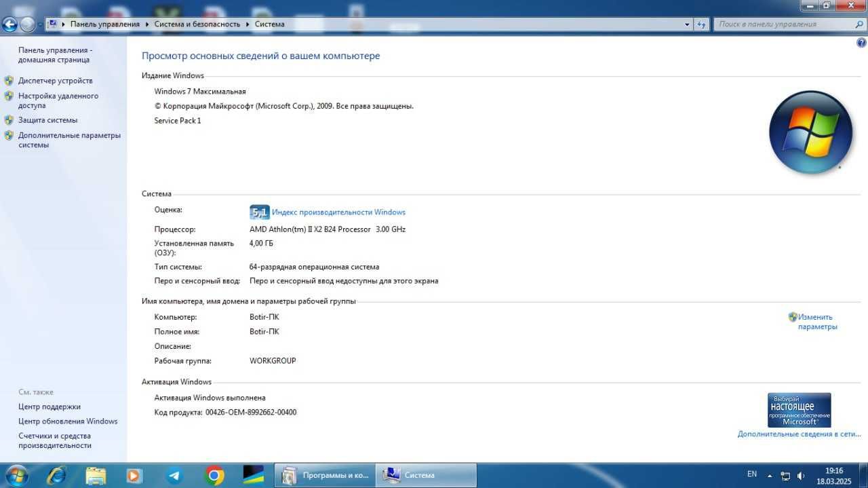The image size is (868, 488).
Task: Expand the root arrow before Панель управления
Action: (64, 24)
